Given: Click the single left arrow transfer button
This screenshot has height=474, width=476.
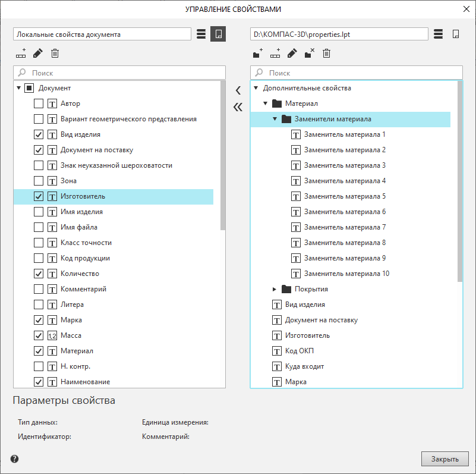Looking at the screenshot, I should 238,90.
